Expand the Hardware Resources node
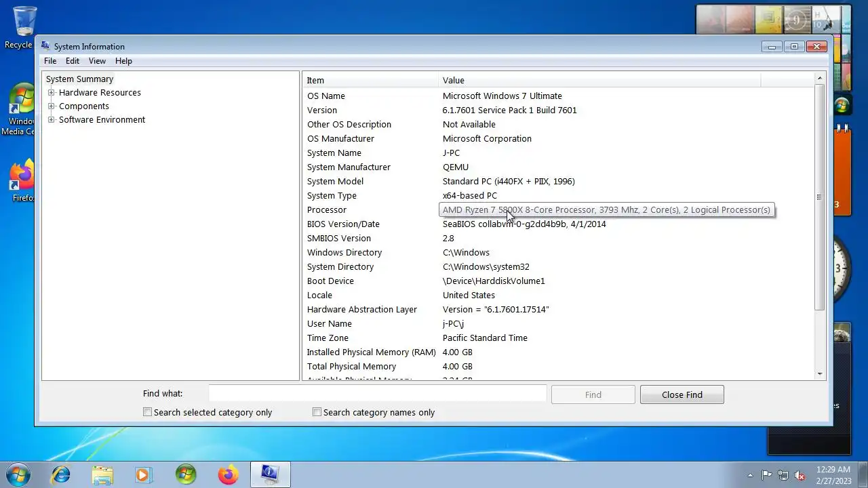 pyautogui.click(x=51, y=93)
